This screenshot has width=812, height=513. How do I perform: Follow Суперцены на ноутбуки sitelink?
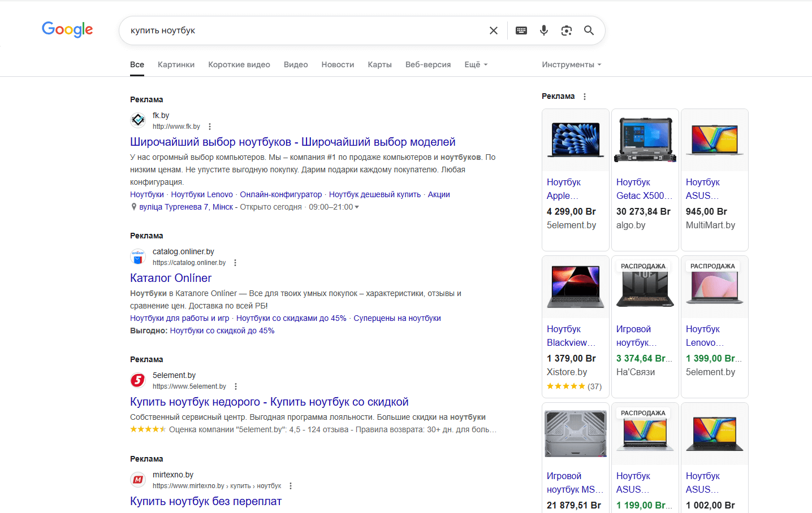coord(397,318)
